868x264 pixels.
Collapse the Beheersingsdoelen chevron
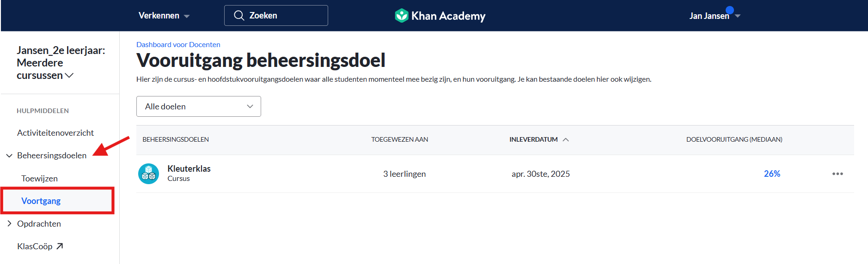(9, 156)
